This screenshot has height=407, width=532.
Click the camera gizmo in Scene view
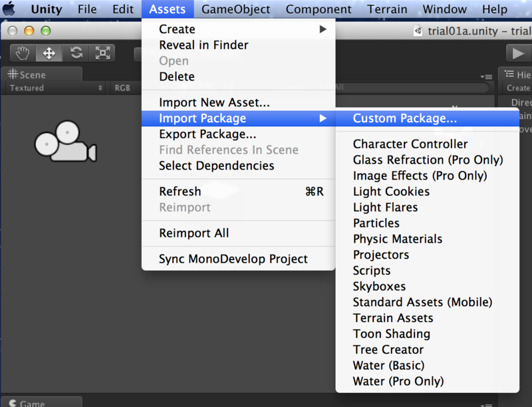(x=65, y=141)
